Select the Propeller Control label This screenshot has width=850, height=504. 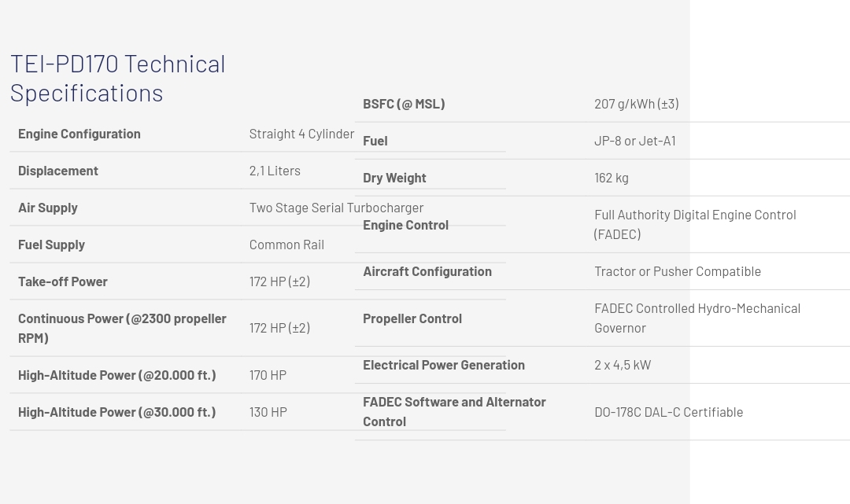click(x=412, y=318)
